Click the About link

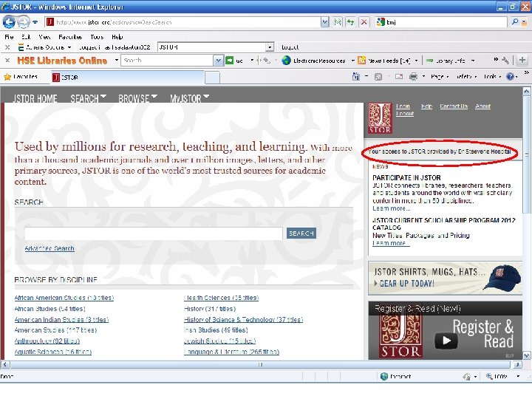point(482,106)
